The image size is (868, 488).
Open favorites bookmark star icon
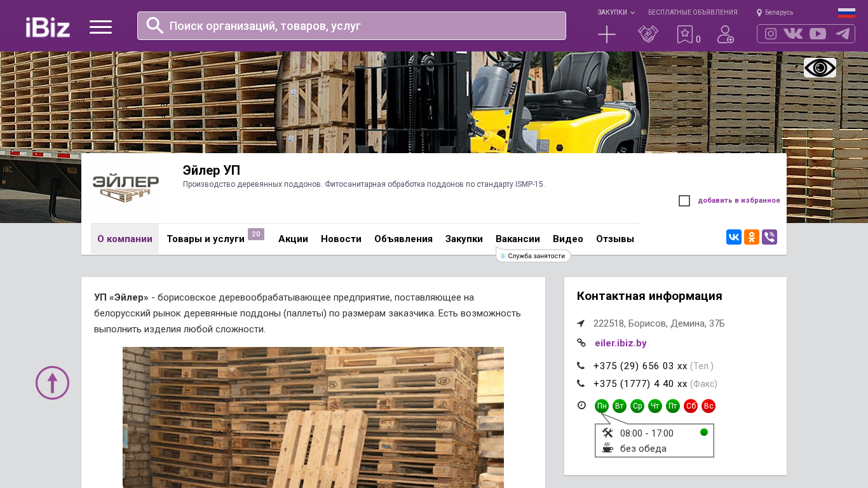pos(684,34)
